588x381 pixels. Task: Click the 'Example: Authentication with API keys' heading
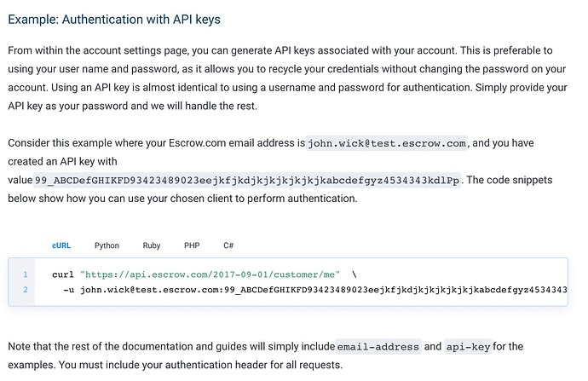click(114, 19)
